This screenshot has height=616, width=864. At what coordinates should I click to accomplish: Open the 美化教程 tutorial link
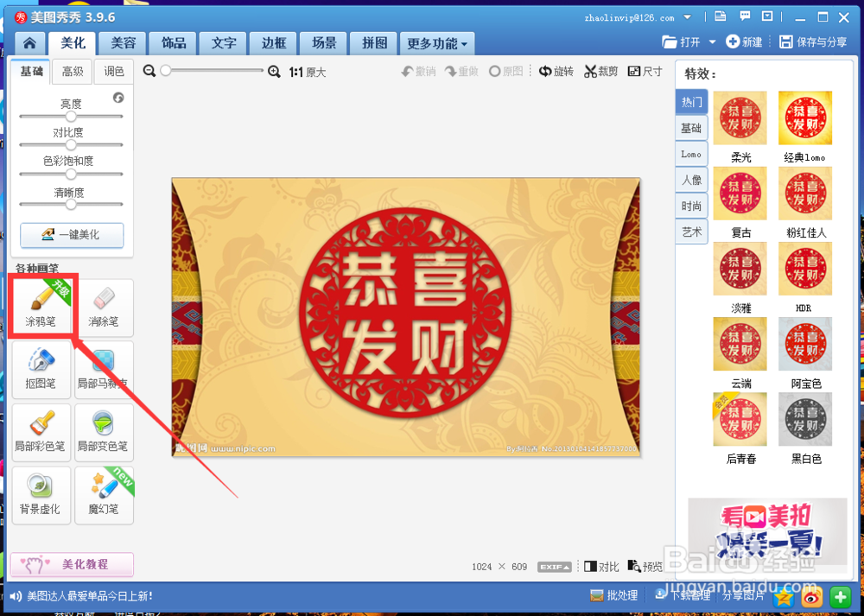(x=72, y=564)
